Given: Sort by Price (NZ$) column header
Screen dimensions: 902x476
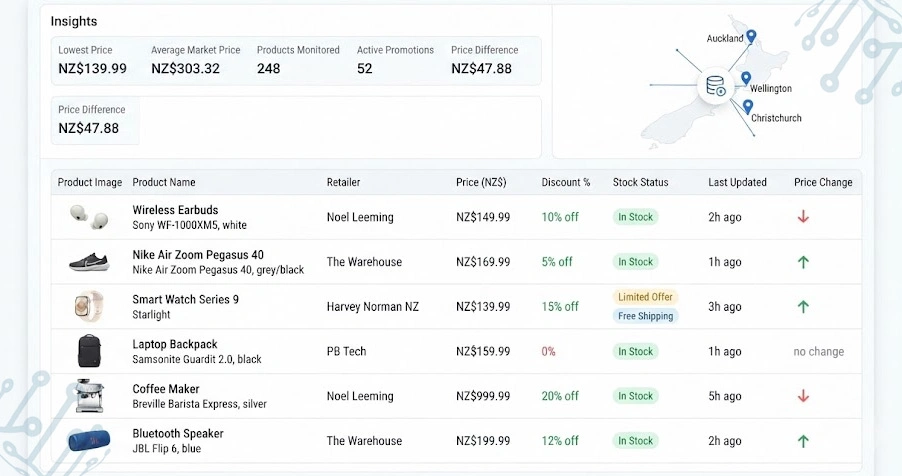Looking at the screenshot, I should point(481,182).
